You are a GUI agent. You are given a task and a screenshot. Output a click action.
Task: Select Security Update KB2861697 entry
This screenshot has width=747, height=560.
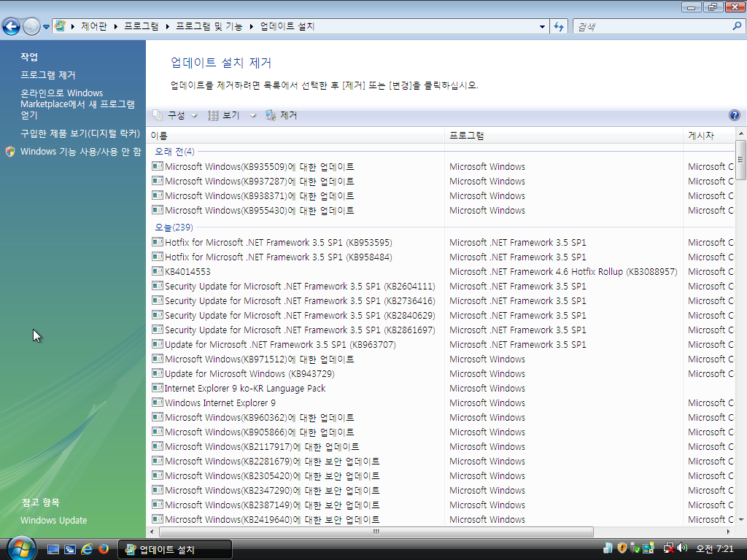point(300,330)
